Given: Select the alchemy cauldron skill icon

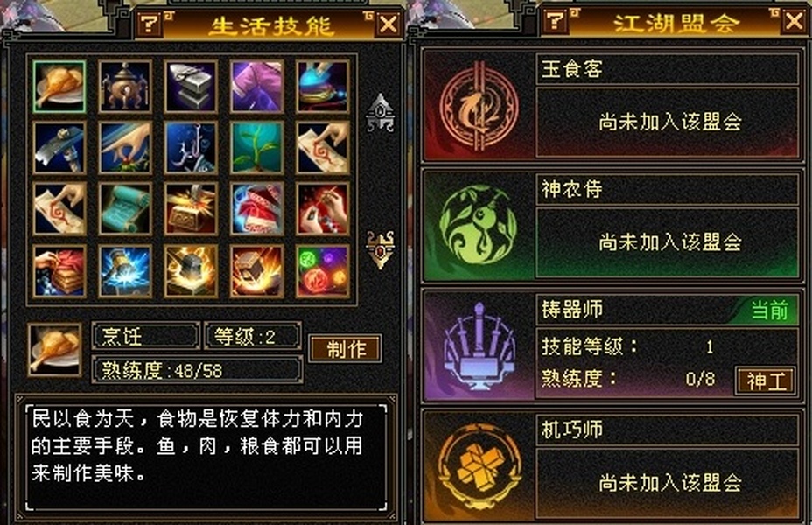Looking at the screenshot, I should pyautogui.click(x=125, y=87).
